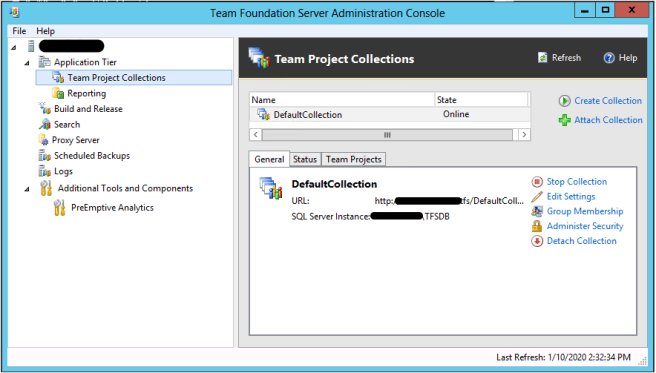This screenshot has width=656, height=373.
Task: Open the File menu
Action: click(19, 31)
